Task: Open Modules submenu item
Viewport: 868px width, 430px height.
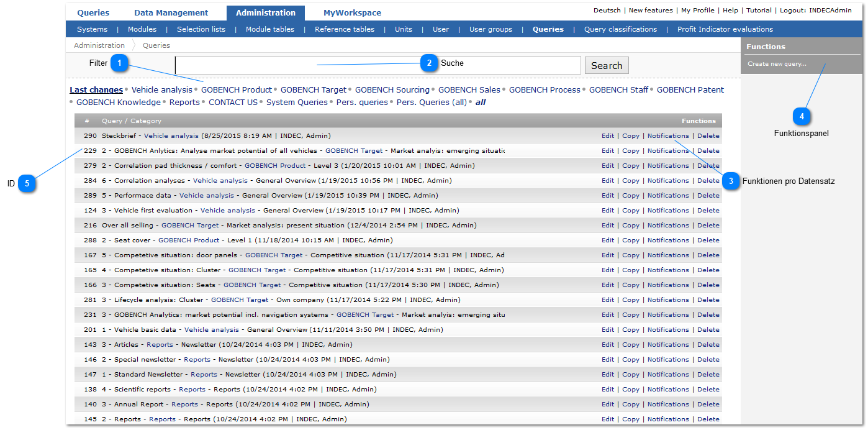Action: coord(142,29)
